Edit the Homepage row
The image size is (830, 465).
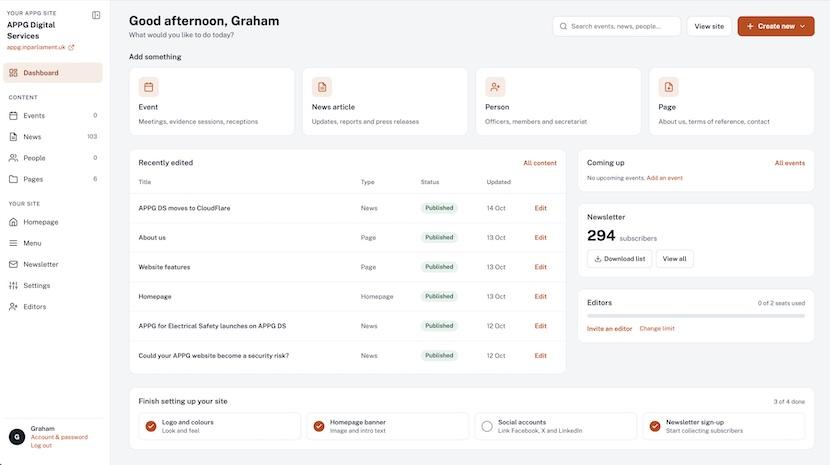point(540,297)
